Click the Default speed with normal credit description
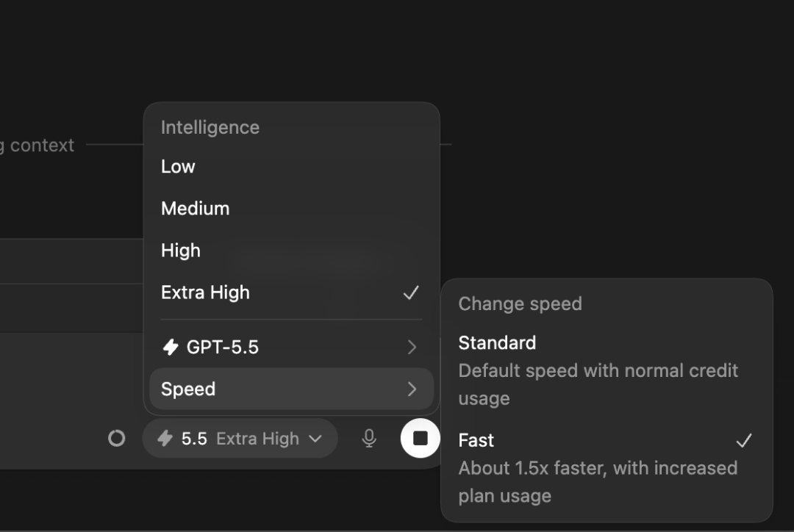The image size is (794, 532). click(598, 385)
